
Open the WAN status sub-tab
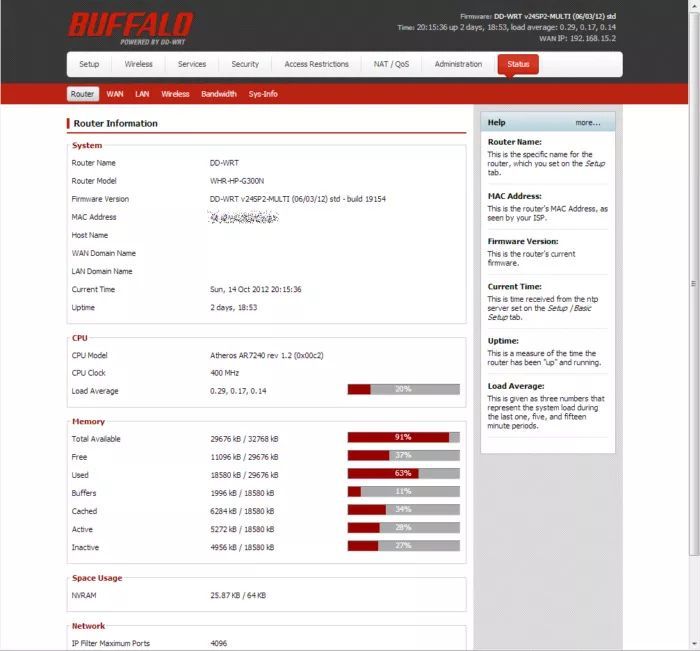[x=115, y=94]
